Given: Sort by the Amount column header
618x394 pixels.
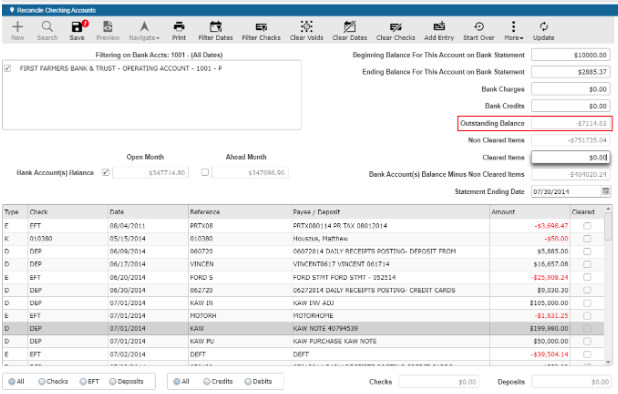Looking at the screenshot, I should [503, 212].
